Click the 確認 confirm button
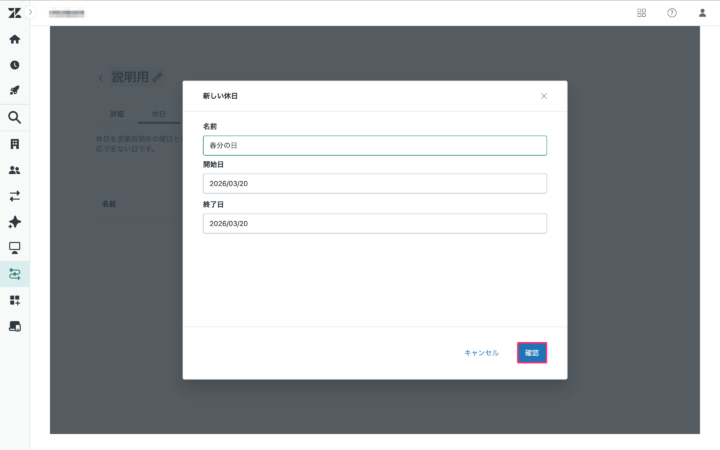The height and width of the screenshot is (450, 720). point(532,353)
